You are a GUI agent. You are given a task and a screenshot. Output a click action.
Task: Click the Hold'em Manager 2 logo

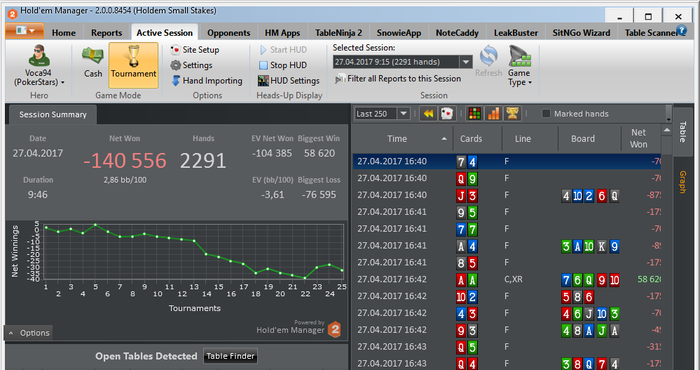click(335, 330)
